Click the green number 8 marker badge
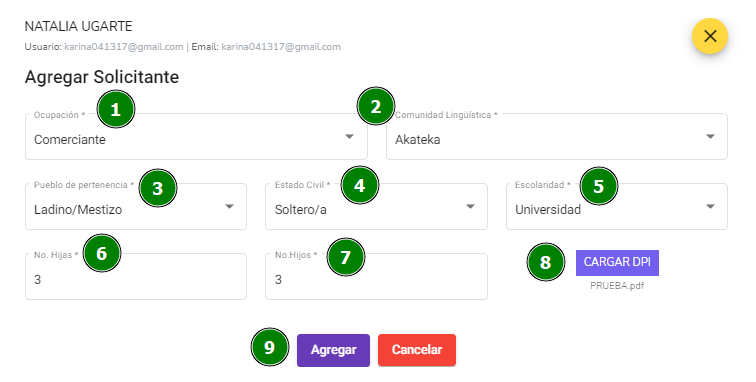The width and height of the screenshot is (756, 382). coord(545,262)
